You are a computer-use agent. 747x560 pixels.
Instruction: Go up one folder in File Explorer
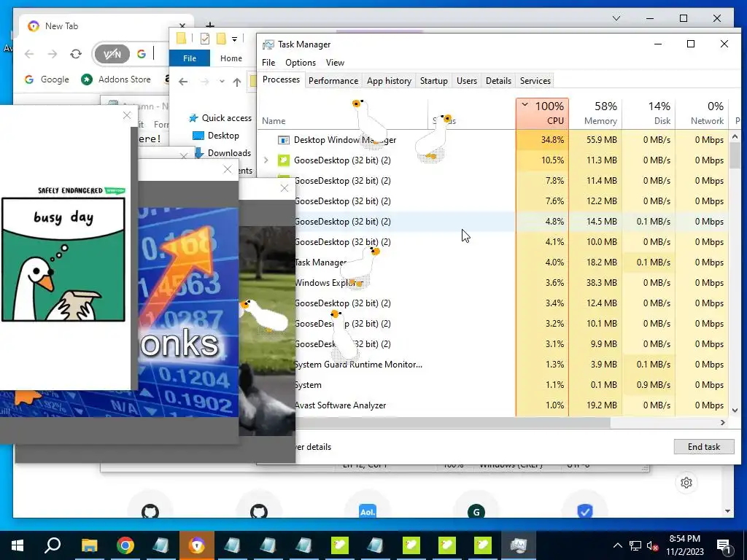[237, 82]
